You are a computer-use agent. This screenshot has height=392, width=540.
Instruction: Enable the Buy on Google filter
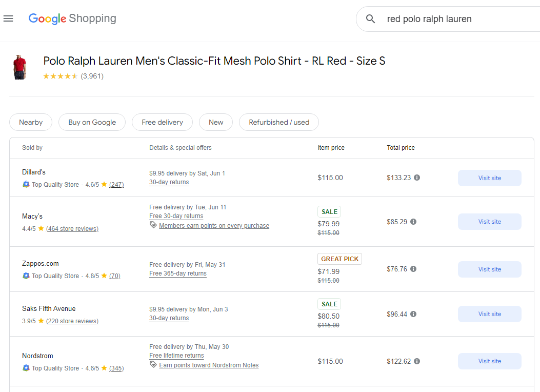[92, 122]
